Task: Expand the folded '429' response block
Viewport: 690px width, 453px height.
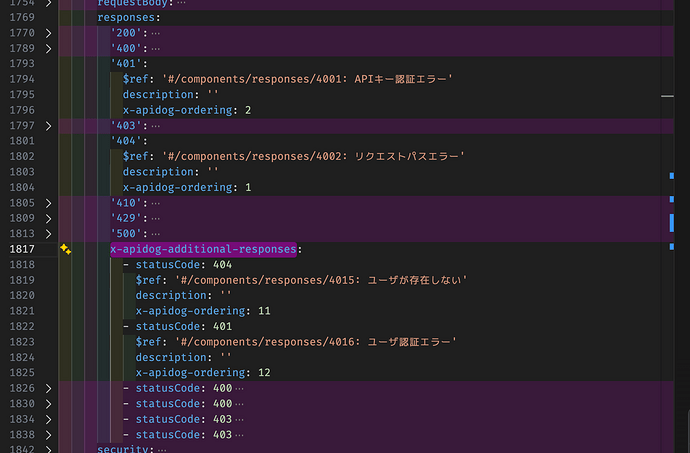Action: point(47,218)
